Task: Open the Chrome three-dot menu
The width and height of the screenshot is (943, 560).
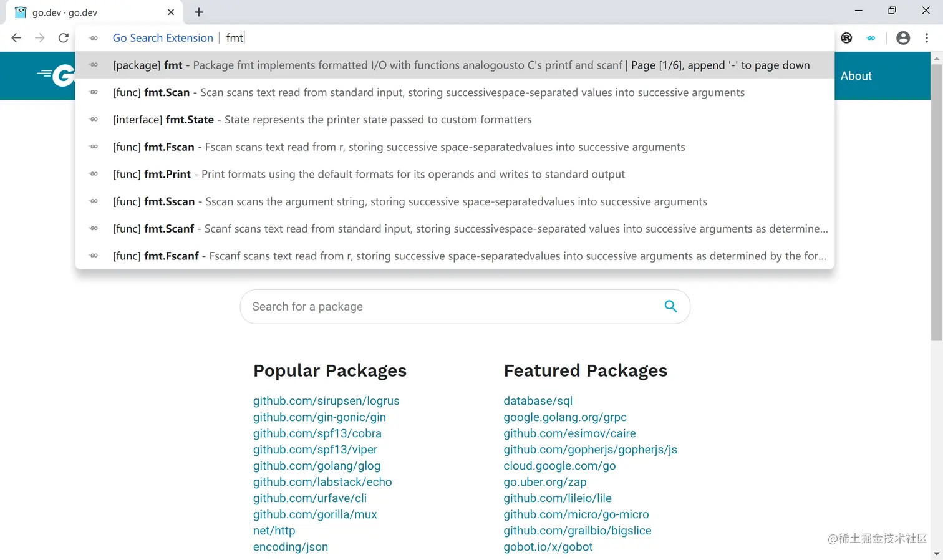Action: tap(927, 38)
